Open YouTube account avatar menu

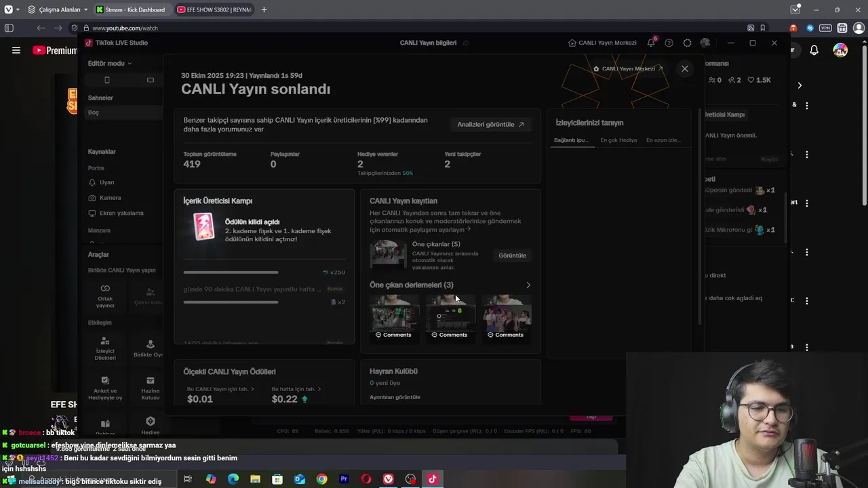pos(840,50)
